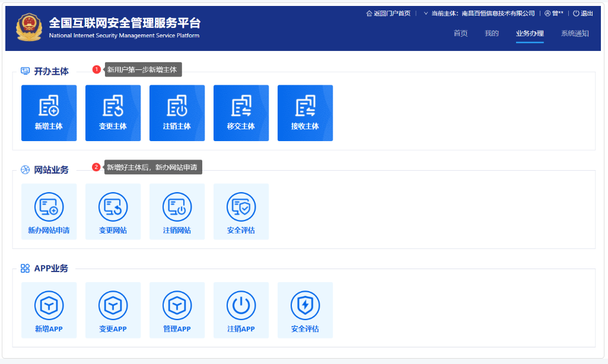
Task: Click 返回门户首页 link
Action: coord(389,14)
